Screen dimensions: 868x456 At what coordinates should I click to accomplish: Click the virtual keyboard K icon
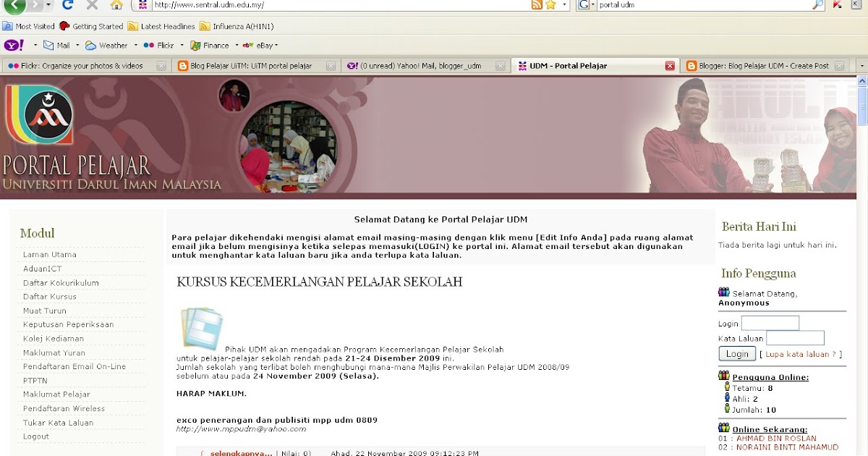(856, 4)
